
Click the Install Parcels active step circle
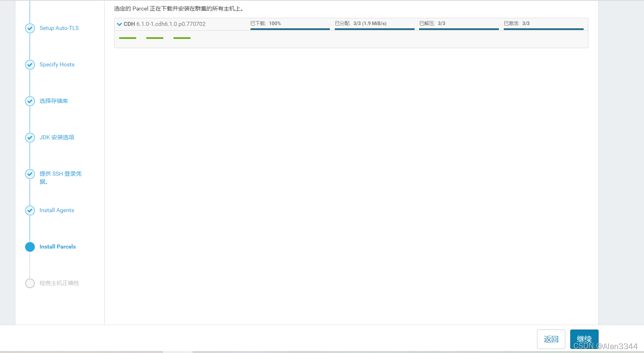click(x=30, y=247)
